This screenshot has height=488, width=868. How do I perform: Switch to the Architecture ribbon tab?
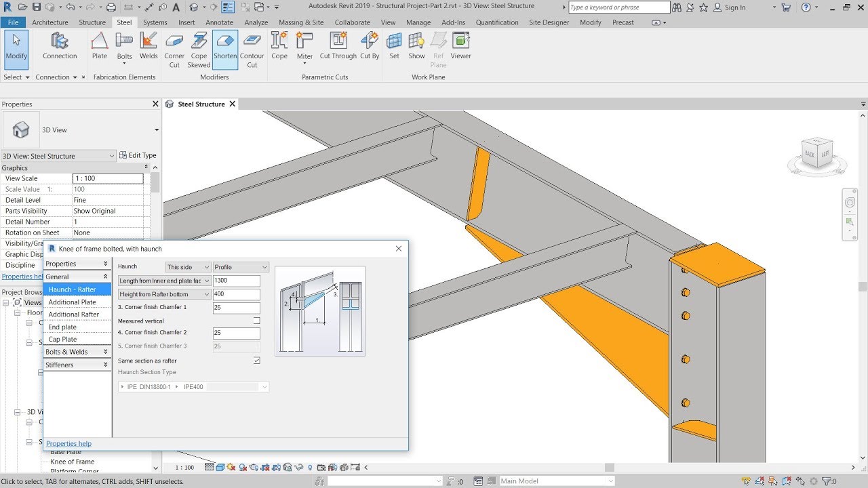pyautogui.click(x=50, y=22)
